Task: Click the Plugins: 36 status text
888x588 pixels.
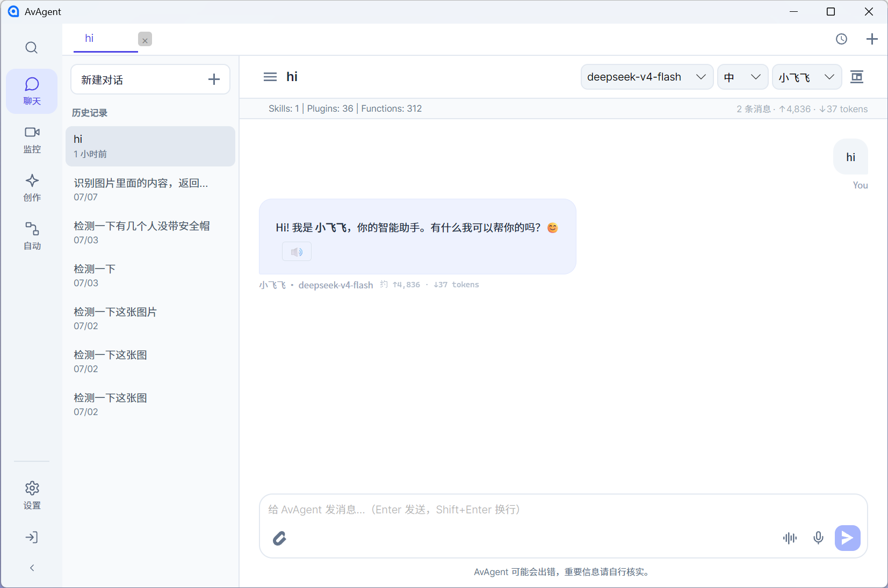Action: point(330,108)
